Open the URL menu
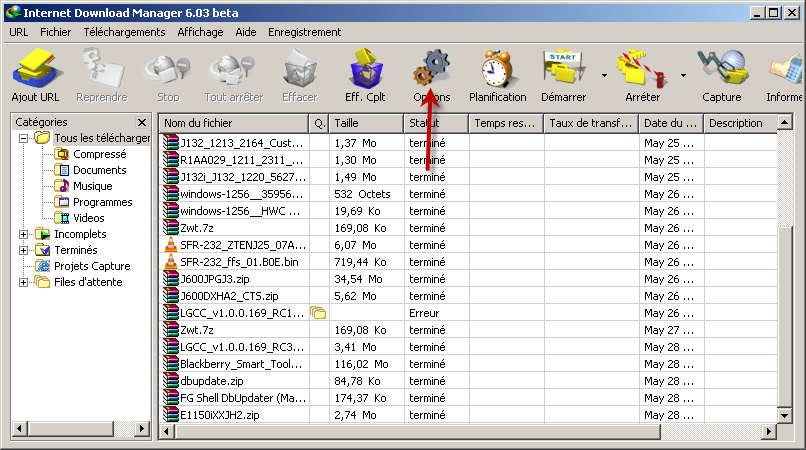 tap(19, 32)
